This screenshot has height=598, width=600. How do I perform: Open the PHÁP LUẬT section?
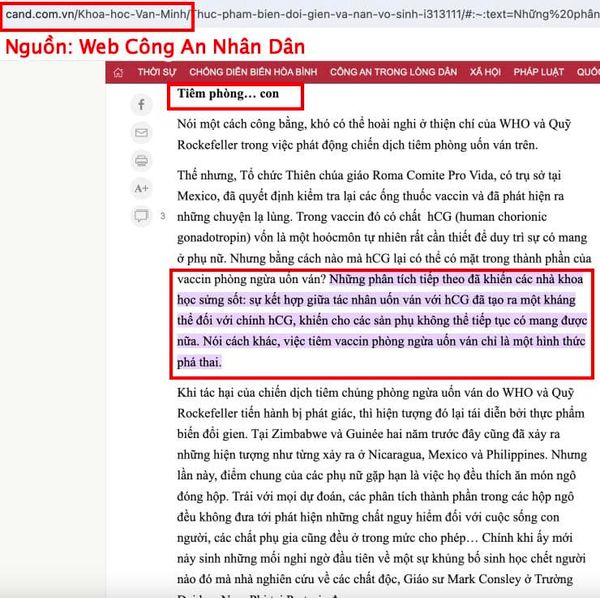[x=538, y=72]
